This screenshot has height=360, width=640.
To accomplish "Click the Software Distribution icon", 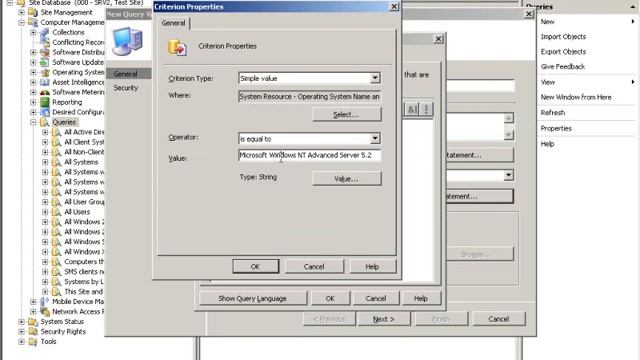I will 45,52.
